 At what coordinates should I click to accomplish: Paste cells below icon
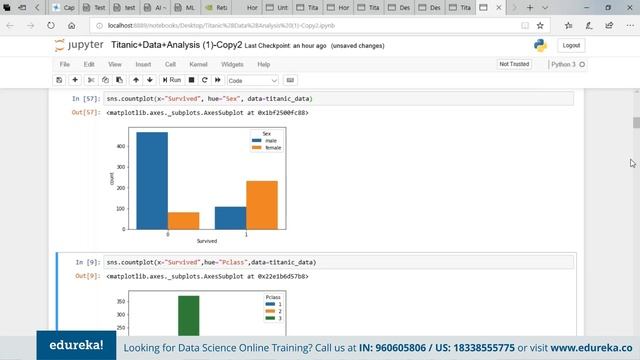coord(119,80)
